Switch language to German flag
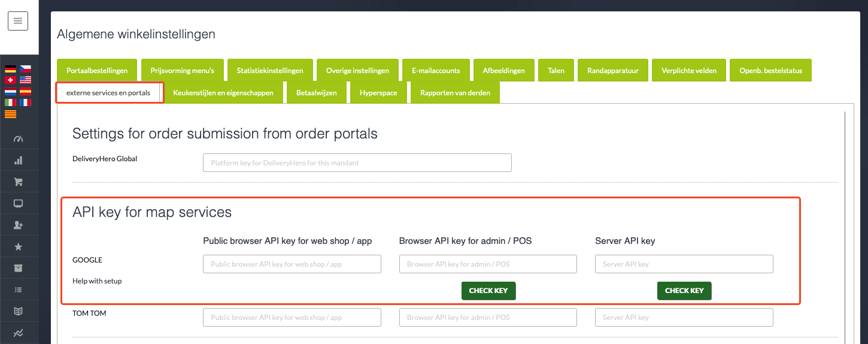This screenshot has width=868, height=344. pos(10,69)
